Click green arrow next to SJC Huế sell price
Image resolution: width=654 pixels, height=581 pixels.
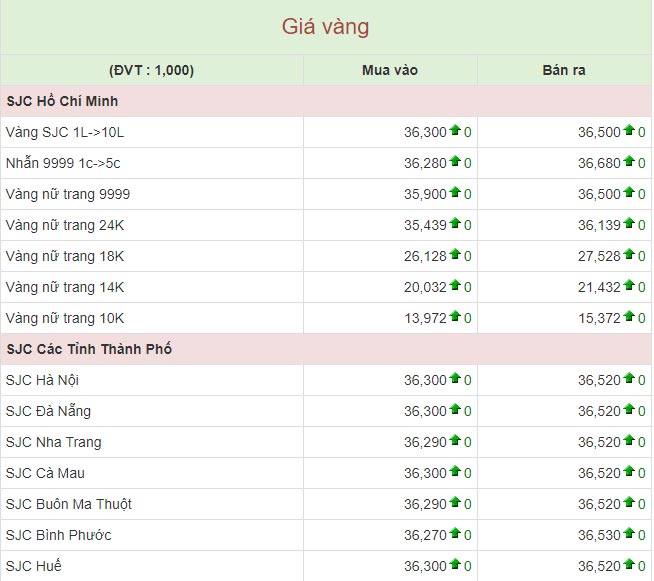click(x=629, y=565)
